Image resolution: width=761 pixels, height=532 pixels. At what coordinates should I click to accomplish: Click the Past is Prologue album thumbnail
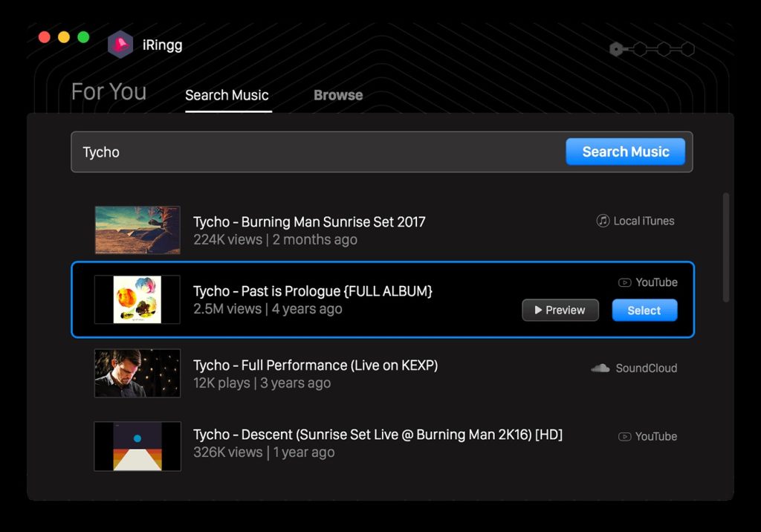[137, 299]
